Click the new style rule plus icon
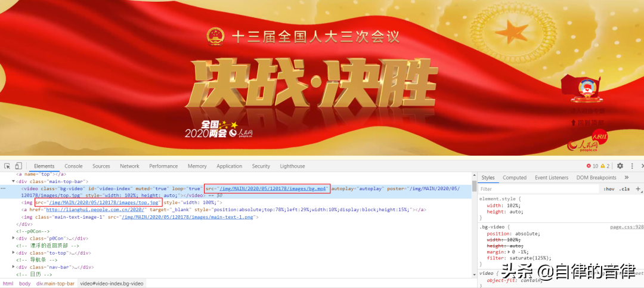This screenshot has width=644, height=288. (x=638, y=189)
